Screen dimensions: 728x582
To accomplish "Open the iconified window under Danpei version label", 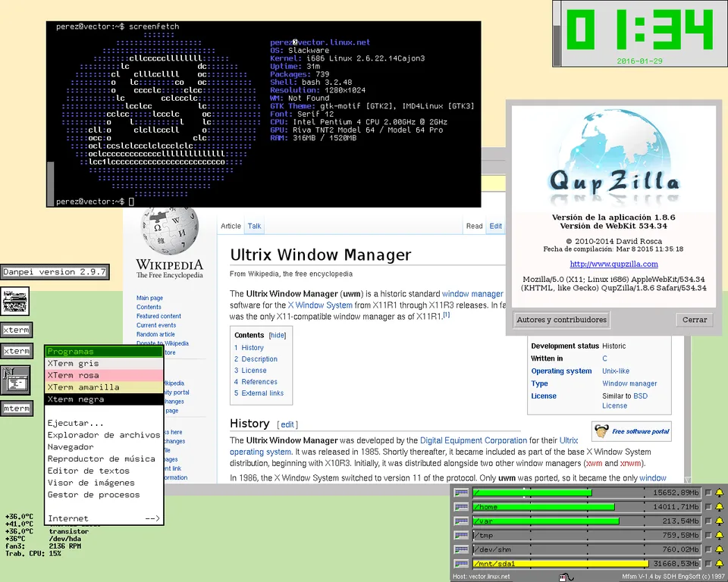I will tap(15, 301).
